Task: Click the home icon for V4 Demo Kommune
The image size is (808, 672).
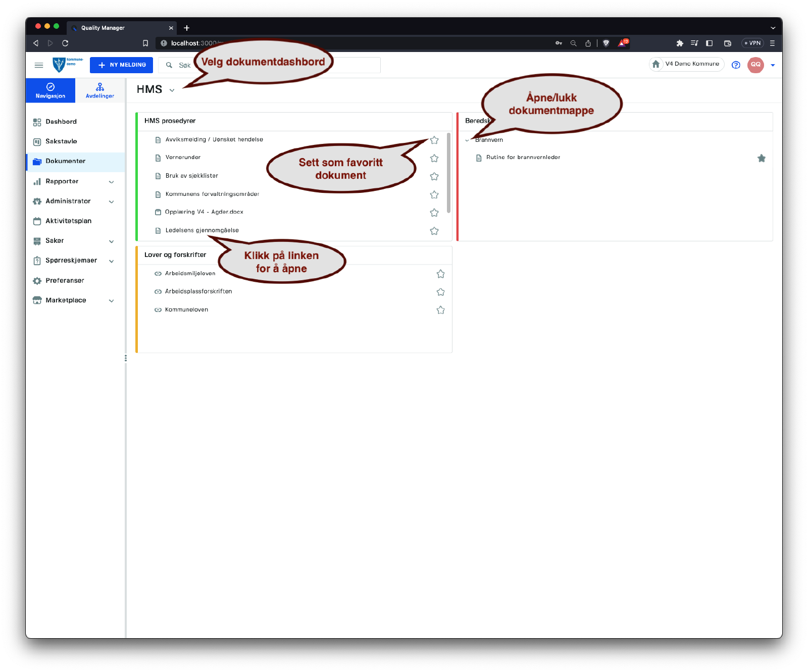Action: [x=656, y=64]
